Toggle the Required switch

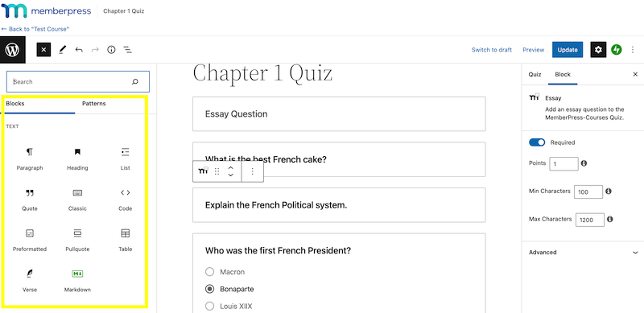537,142
